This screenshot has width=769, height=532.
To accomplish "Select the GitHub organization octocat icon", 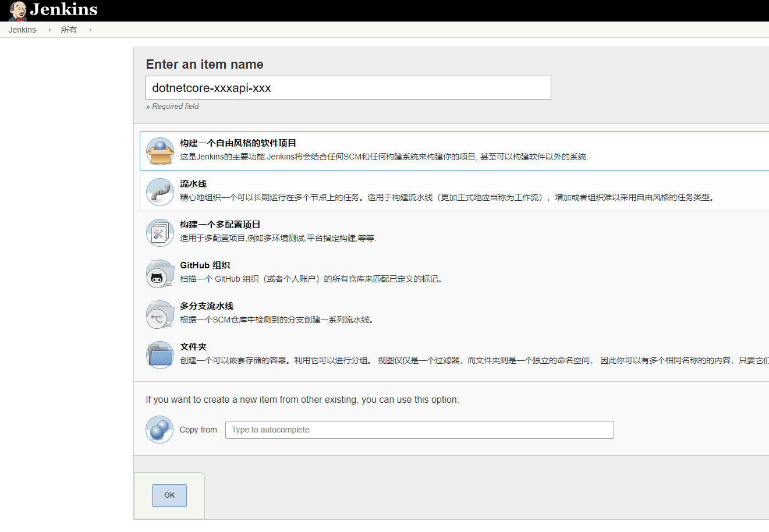I will coord(160,274).
